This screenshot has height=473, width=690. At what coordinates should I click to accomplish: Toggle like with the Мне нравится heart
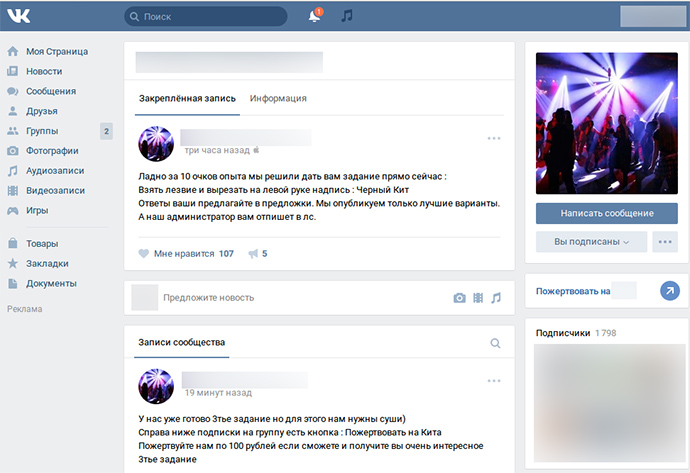pos(144,254)
